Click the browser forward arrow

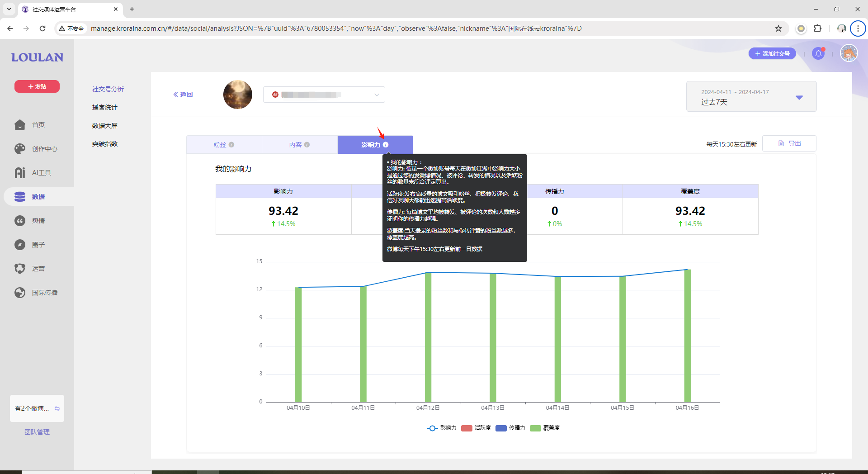26,28
